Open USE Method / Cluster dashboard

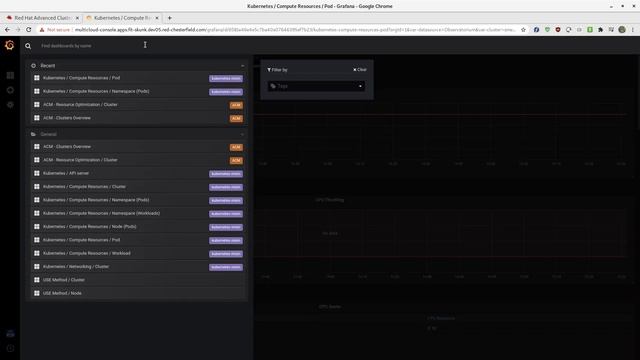[138, 280]
